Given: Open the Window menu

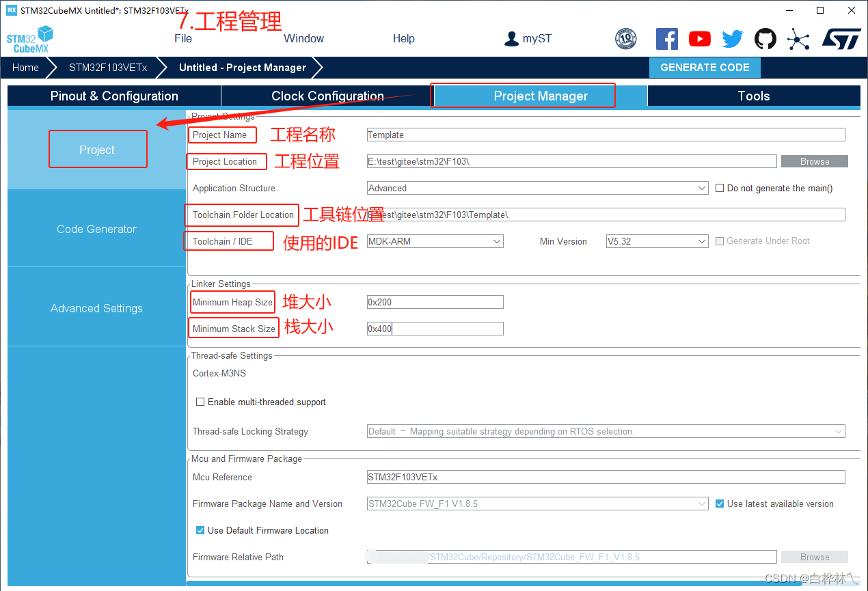Looking at the screenshot, I should 304,39.
